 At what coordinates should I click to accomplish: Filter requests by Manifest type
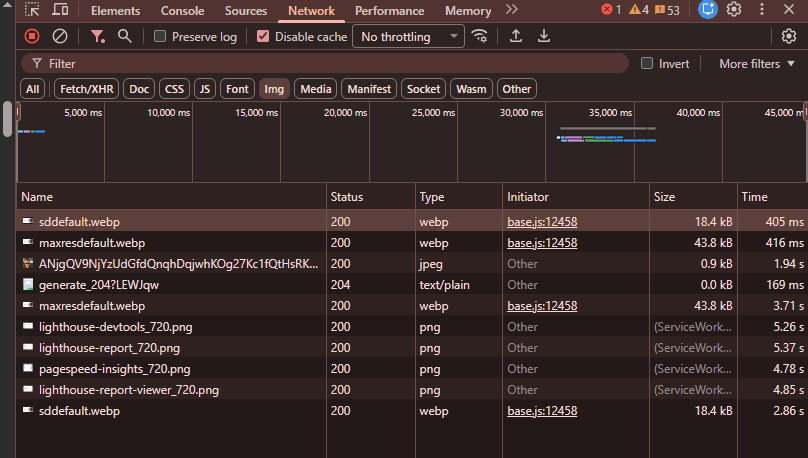click(369, 89)
